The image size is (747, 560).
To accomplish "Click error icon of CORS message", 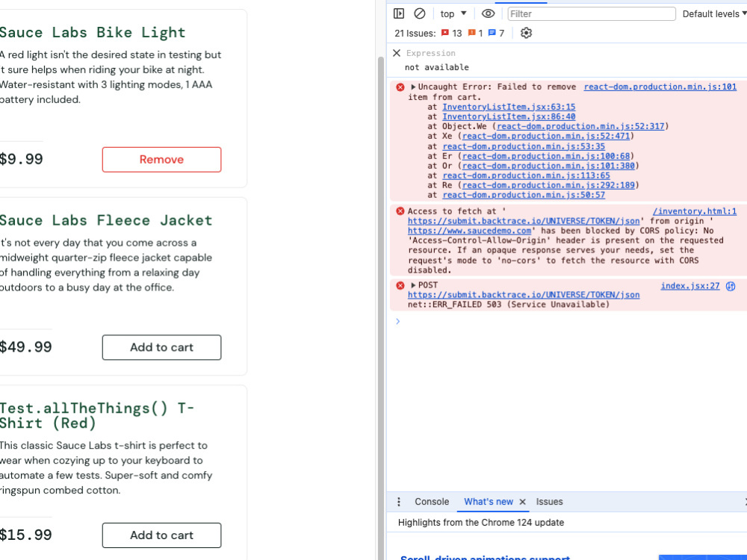I will (400, 211).
